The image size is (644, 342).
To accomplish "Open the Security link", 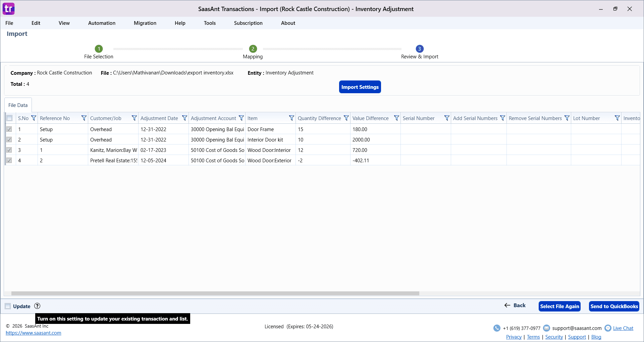I will tap(554, 337).
